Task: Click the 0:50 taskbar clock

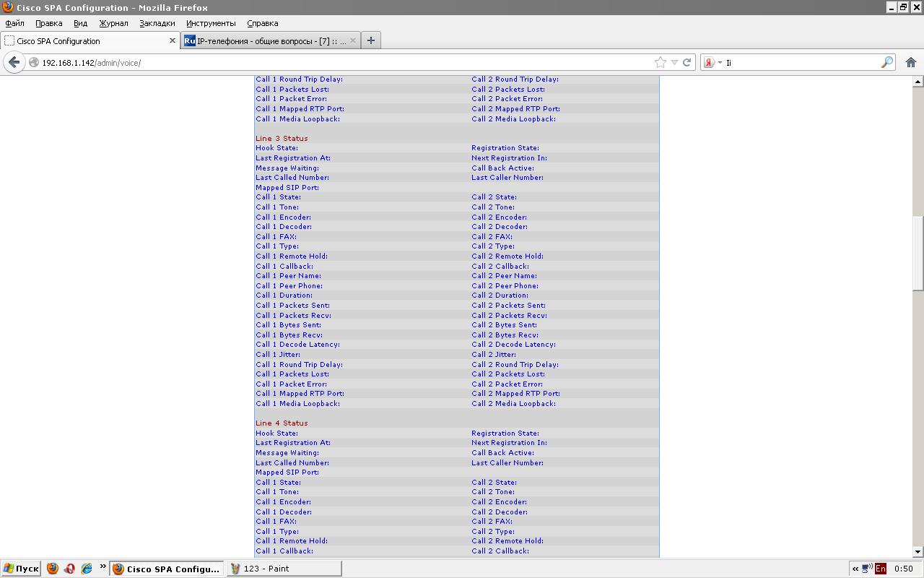Action: [903, 569]
